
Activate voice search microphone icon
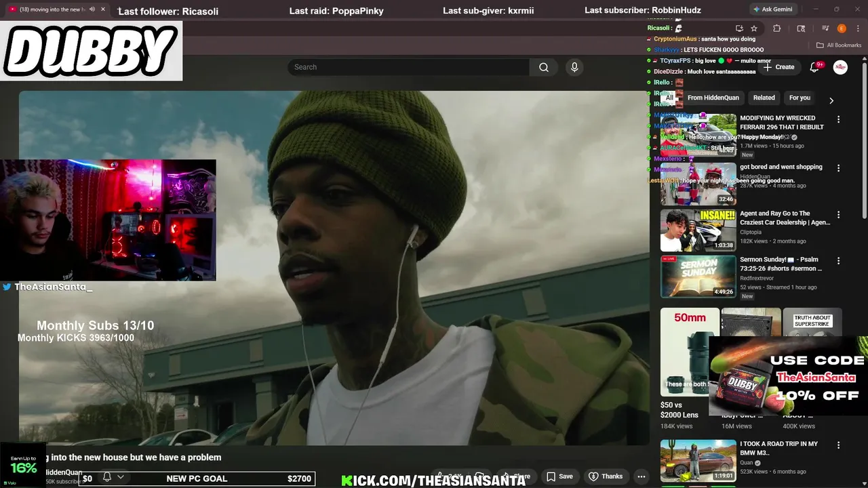(574, 67)
